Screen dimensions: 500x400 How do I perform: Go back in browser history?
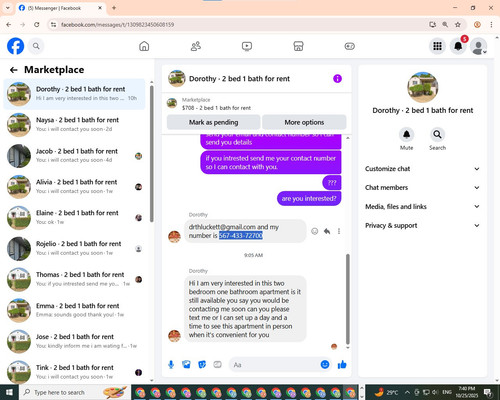pyautogui.click(x=9, y=25)
